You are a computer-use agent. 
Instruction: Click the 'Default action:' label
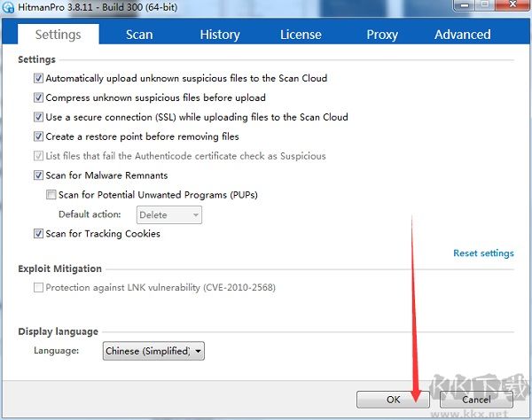coord(90,214)
